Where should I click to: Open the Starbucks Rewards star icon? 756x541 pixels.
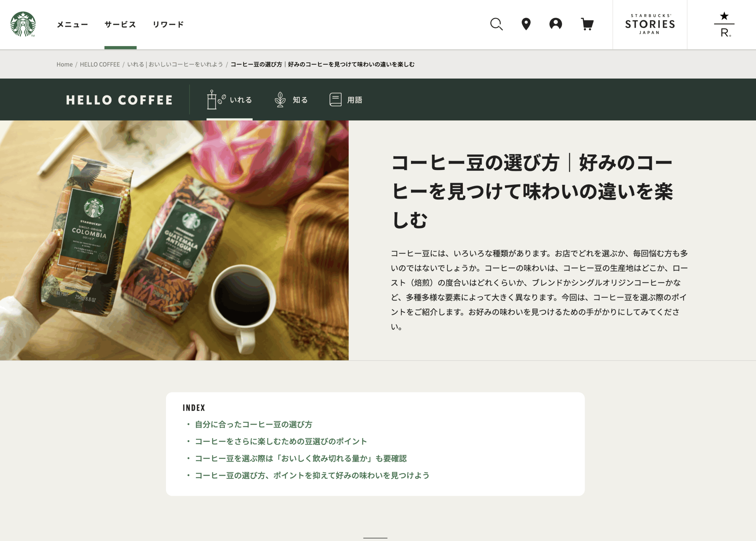(722, 24)
